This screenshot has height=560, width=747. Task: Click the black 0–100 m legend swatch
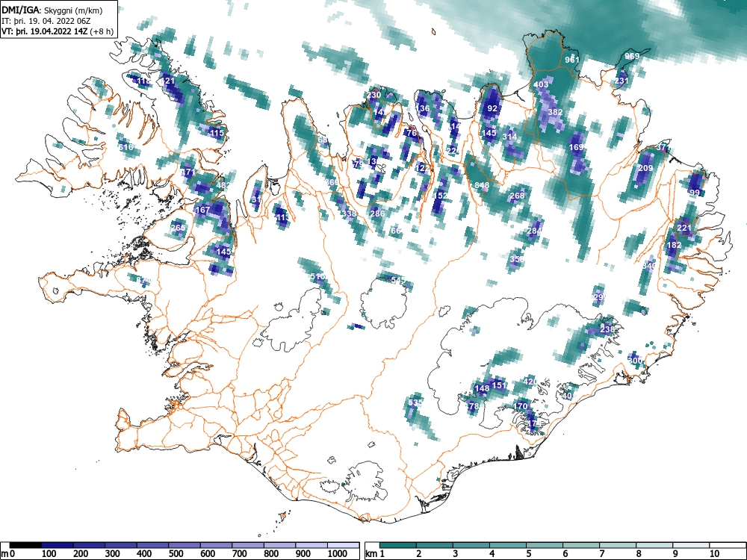click(x=25, y=545)
